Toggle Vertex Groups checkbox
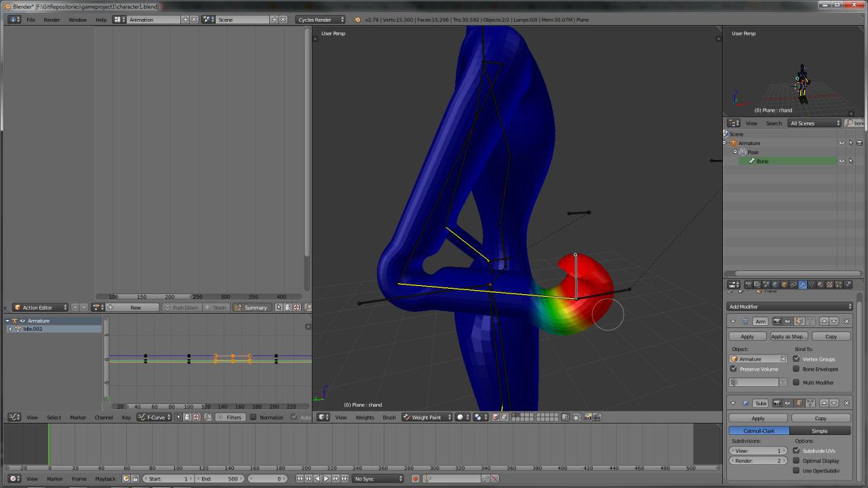 [x=796, y=359]
